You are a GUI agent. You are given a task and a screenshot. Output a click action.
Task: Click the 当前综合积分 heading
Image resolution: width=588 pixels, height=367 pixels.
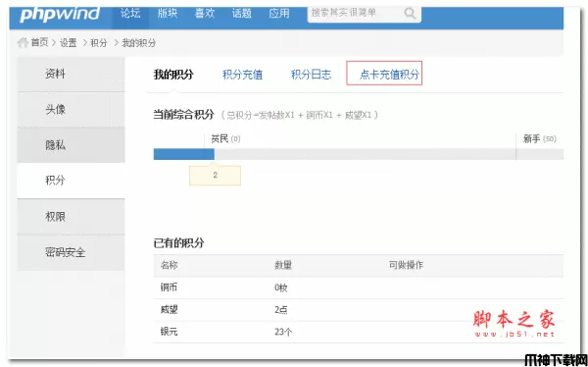(184, 115)
